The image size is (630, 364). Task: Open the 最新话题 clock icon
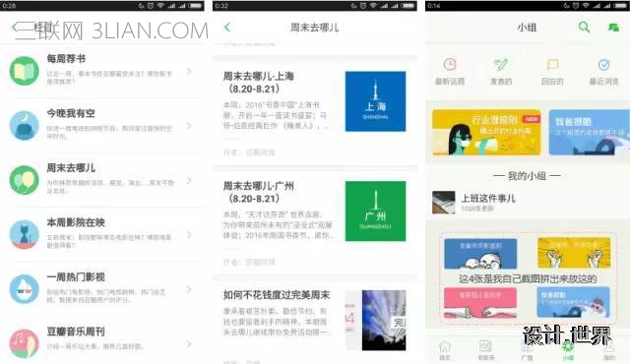(450, 64)
